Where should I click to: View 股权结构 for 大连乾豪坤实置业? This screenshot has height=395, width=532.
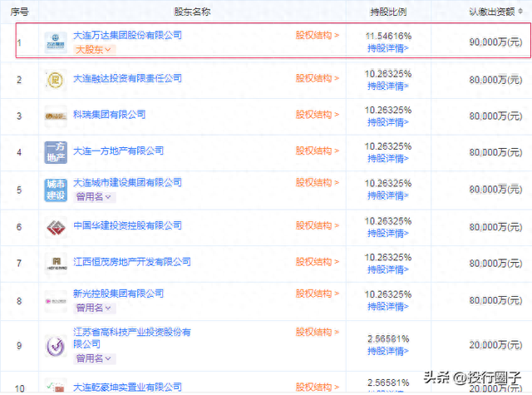coord(318,388)
